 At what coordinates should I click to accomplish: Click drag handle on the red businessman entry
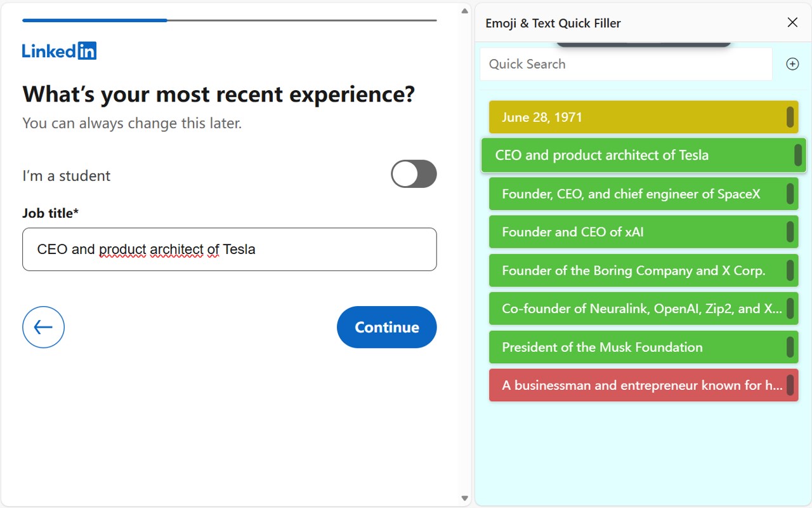tap(790, 385)
